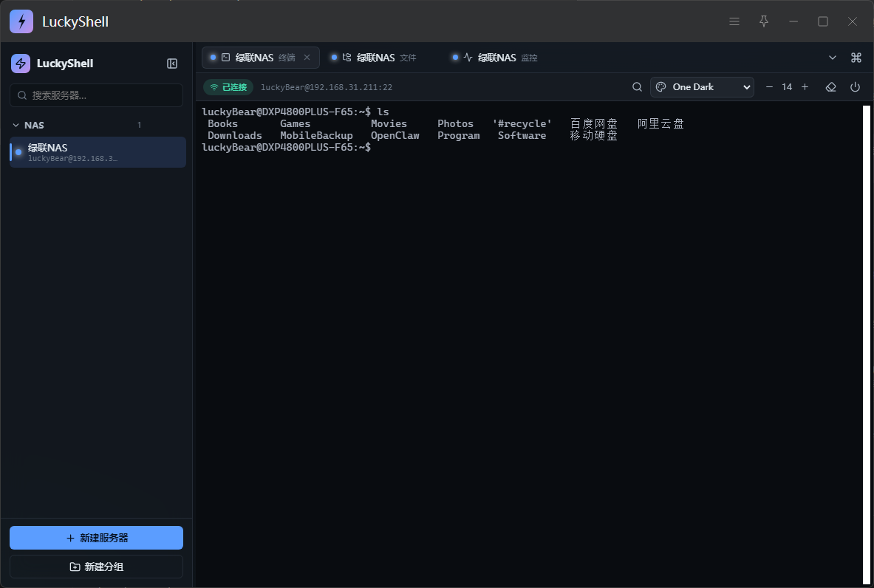Pin the window with the pin icon
The image size is (874, 588).
(x=764, y=21)
